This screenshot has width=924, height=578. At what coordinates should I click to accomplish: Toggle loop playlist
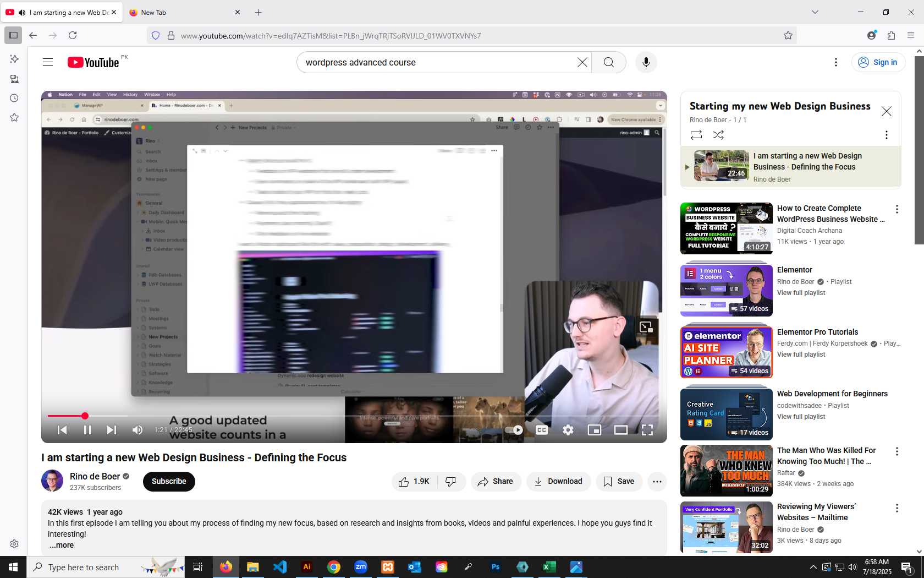tap(696, 134)
